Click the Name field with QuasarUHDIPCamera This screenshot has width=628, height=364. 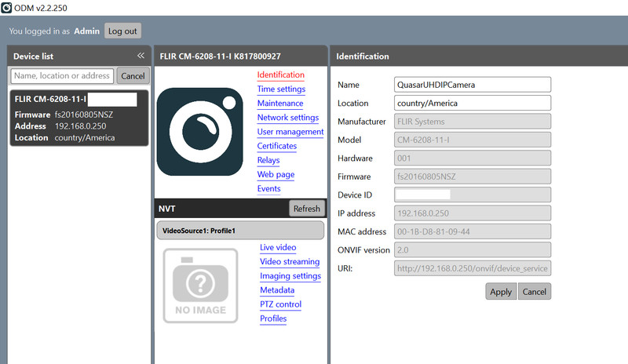pos(473,85)
